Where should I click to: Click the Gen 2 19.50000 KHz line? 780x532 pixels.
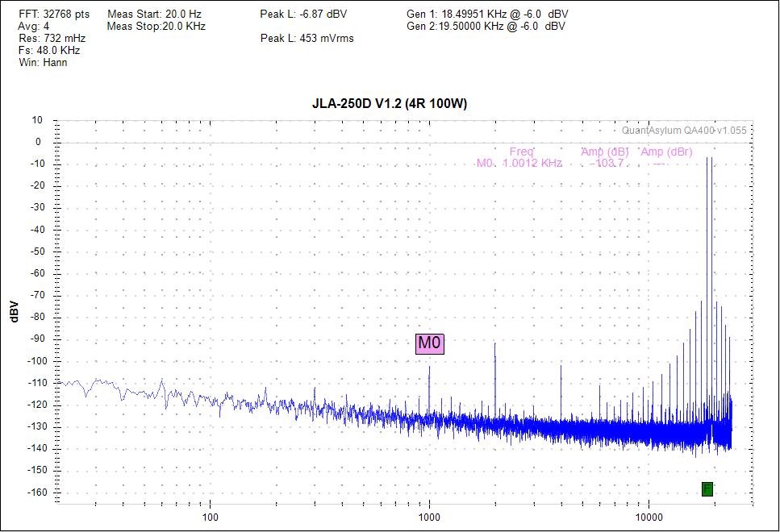pyautogui.click(x=486, y=27)
